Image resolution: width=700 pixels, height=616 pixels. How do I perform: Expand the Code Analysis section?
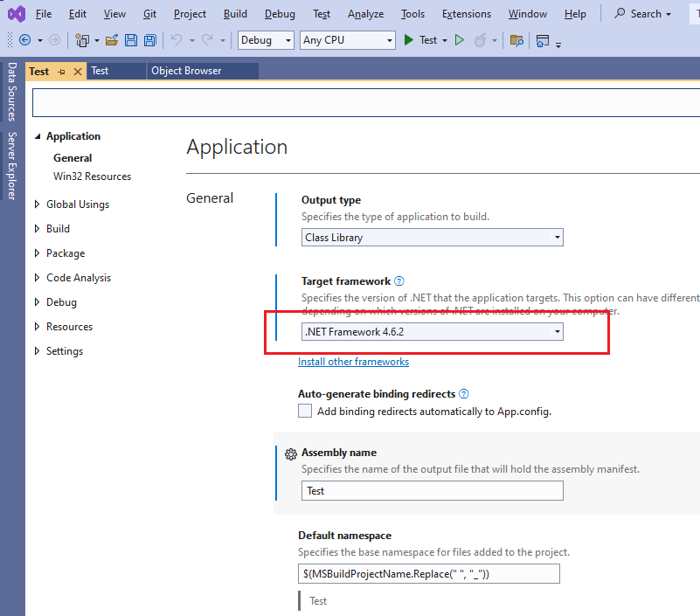tap(37, 278)
